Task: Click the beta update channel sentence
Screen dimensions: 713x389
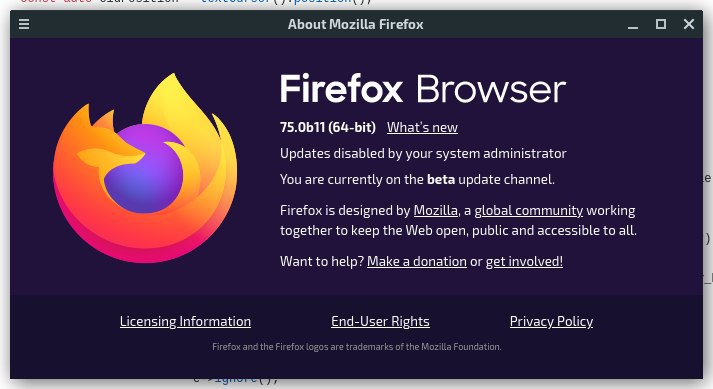Action: click(417, 179)
